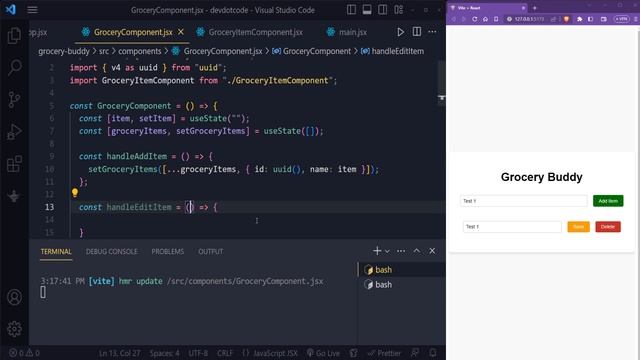
Task: Open the Extensions view
Action: click(x=14, y=164)
